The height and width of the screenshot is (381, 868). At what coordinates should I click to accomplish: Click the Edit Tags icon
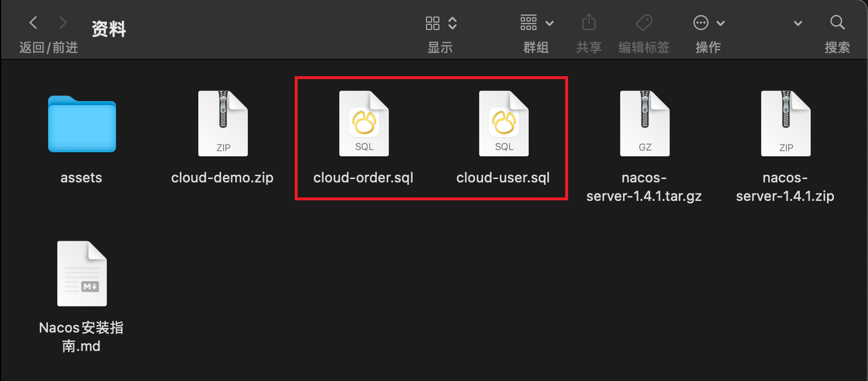tap(644, 23)
